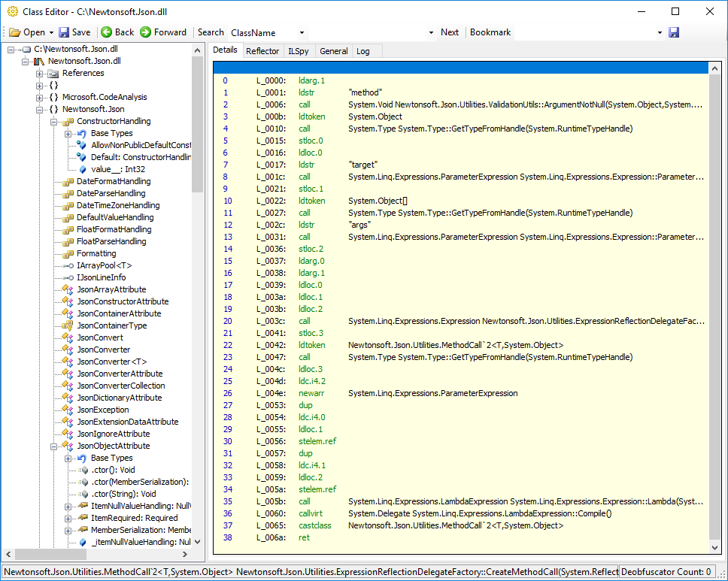This screenshot has width=728, height=581.
Task: Click the IArrayPool<T> interface icon
Action: pyautogui.click(x=68, y=266)
